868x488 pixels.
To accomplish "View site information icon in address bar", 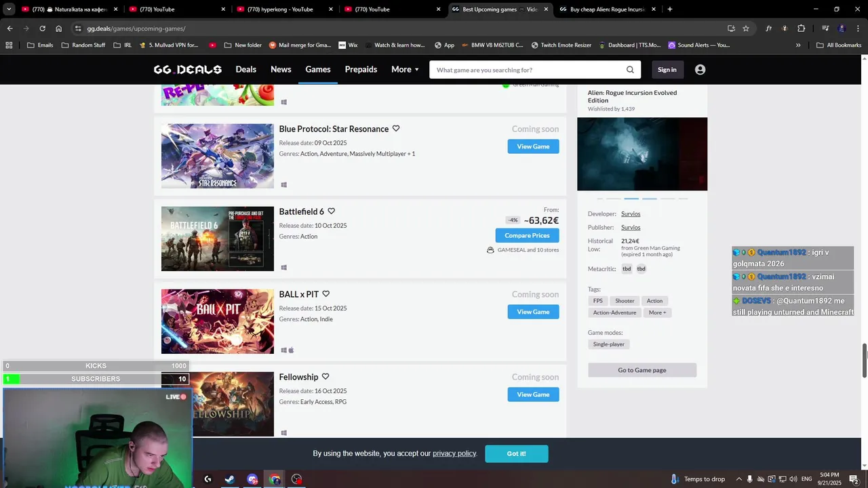I will tap(78, 28).
